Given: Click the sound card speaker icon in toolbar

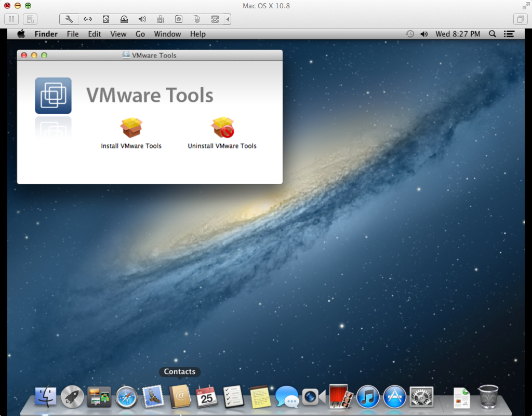Looking at the screenshot, I should click(x=142, y=19).
